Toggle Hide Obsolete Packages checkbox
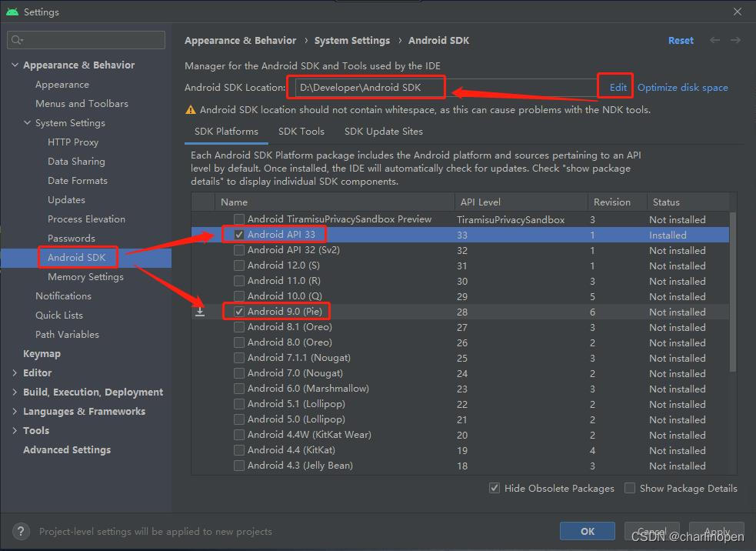 495,488
